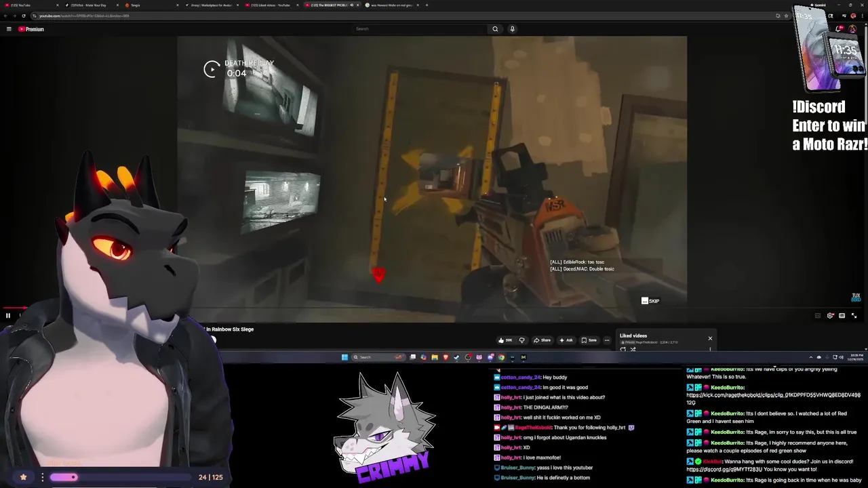
Task: Click the pink progress bar showing 24 | 125
Action: 120,477
